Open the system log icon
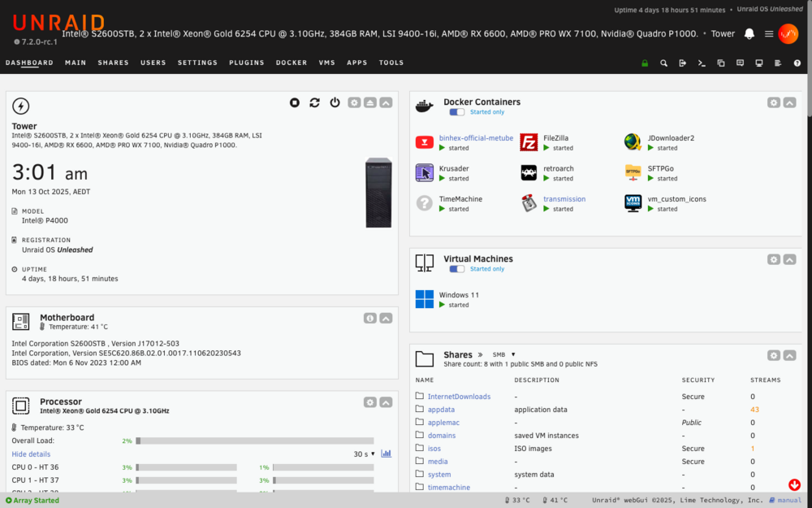The height and width of the screenshot is (508, 812). pyautogui.click(x=778, y=63)
